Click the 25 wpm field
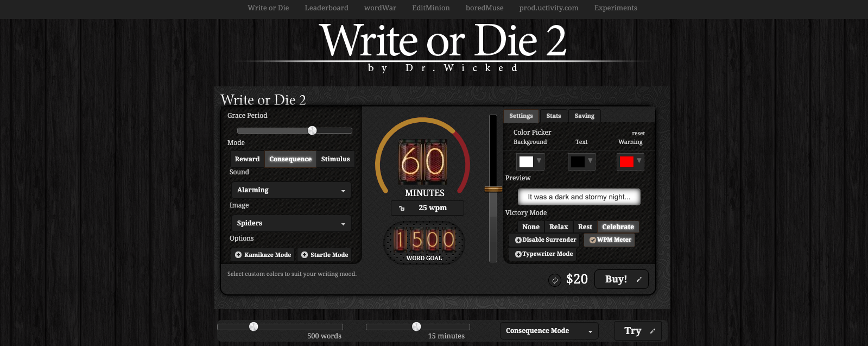Screen dimensions: 868x346 (x=428, y=208)
